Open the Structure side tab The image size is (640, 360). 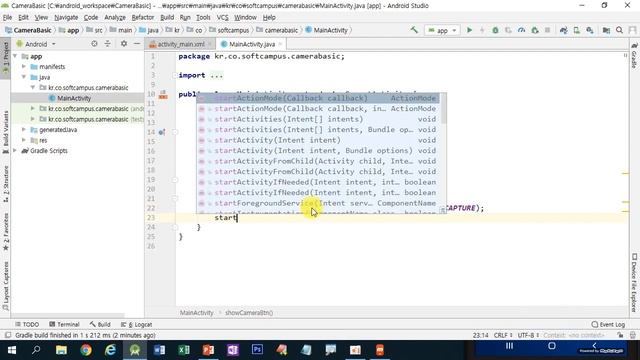[x=5, y=184]
